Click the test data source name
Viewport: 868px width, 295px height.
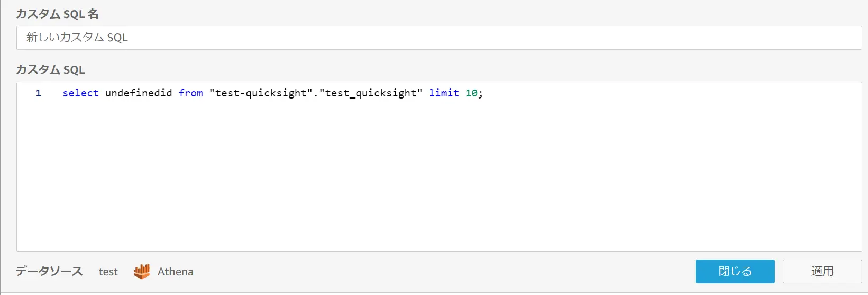pyautogui.click(x=108, y=272)
